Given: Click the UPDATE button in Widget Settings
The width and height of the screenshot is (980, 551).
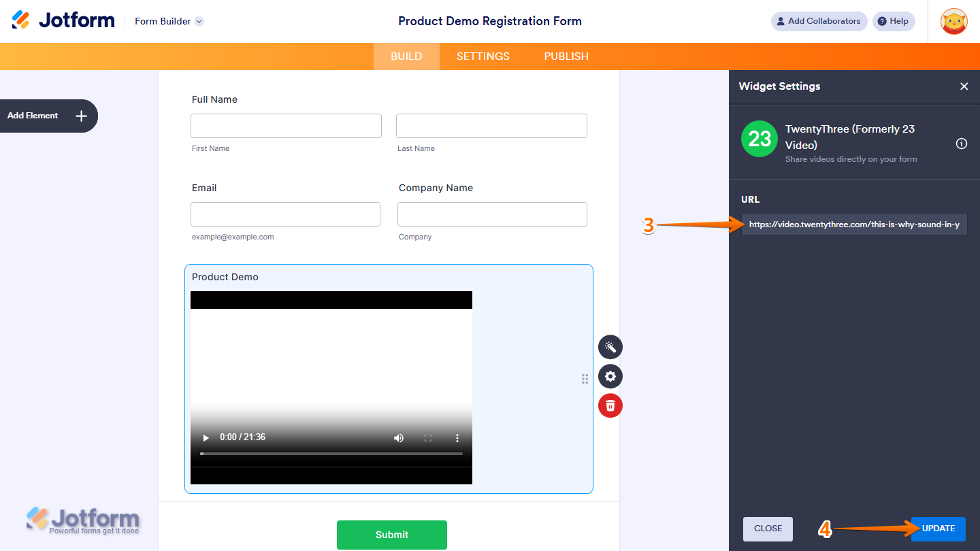Looking at the screenshot, I should (x=938, y=529).
